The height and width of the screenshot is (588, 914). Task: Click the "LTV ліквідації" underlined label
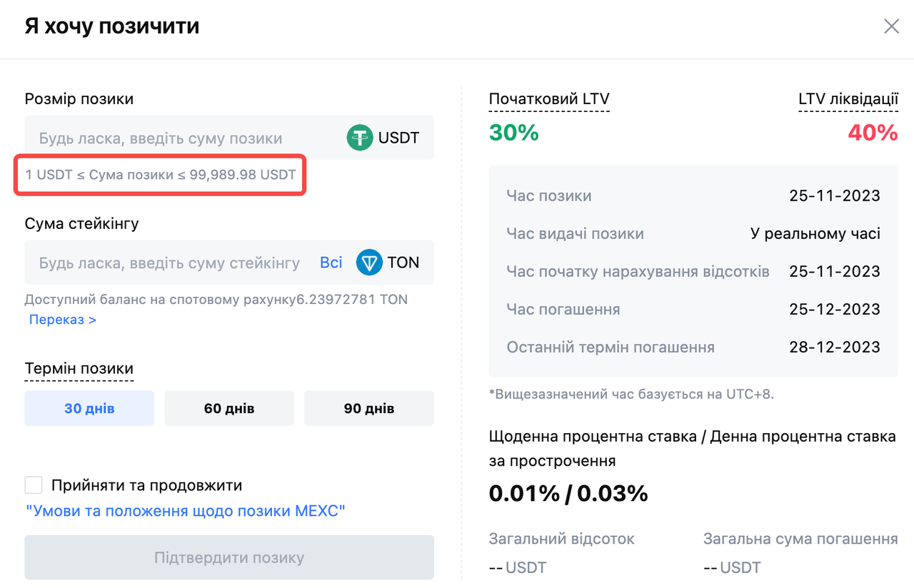848,99
